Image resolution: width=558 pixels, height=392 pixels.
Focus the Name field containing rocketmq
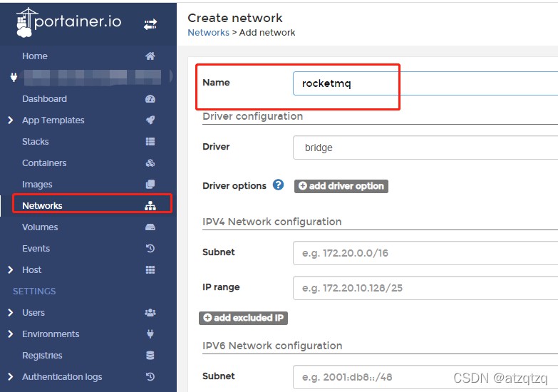click(425, 83)
